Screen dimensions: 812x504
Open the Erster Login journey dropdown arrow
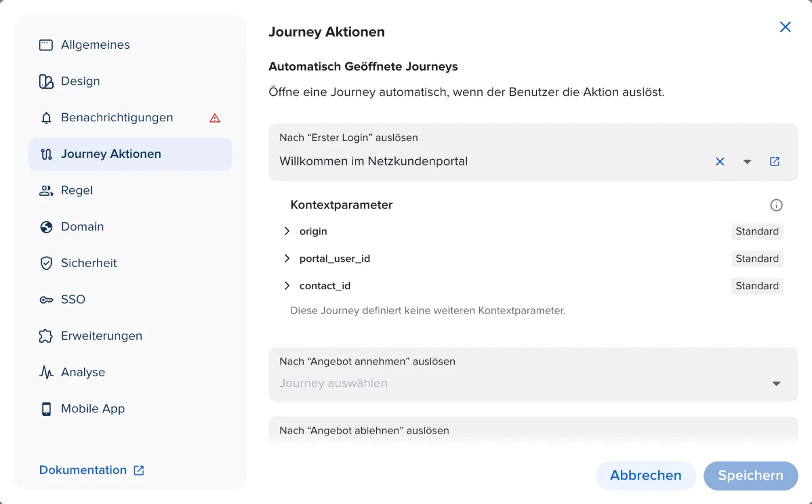click(x=748, y=161)
